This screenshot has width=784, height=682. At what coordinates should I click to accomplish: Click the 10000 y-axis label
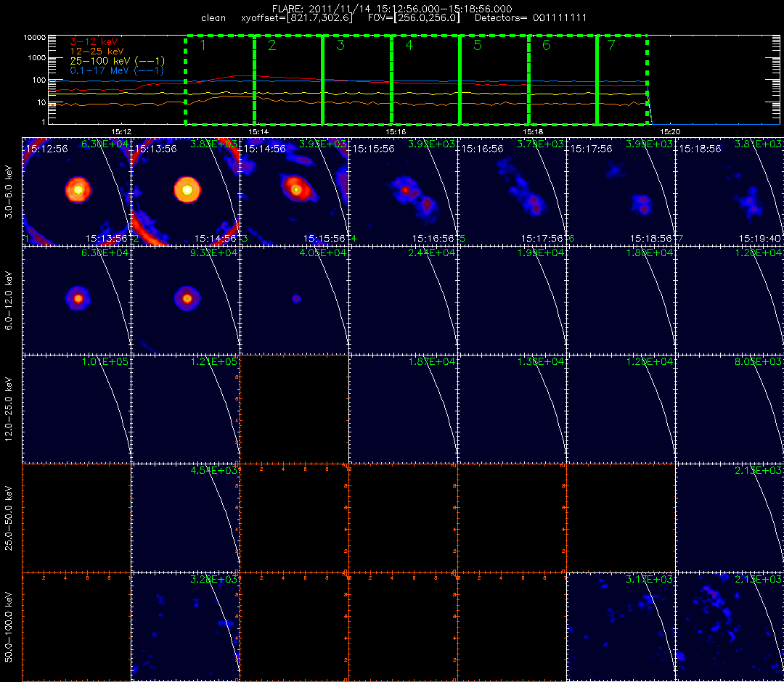(x=34, y=38)
